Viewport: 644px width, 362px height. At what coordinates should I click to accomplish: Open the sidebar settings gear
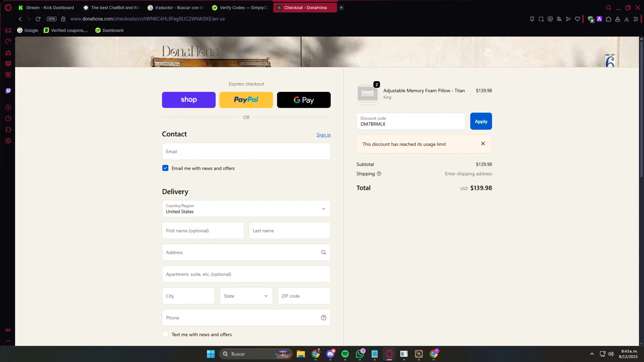tap(8, 141)
